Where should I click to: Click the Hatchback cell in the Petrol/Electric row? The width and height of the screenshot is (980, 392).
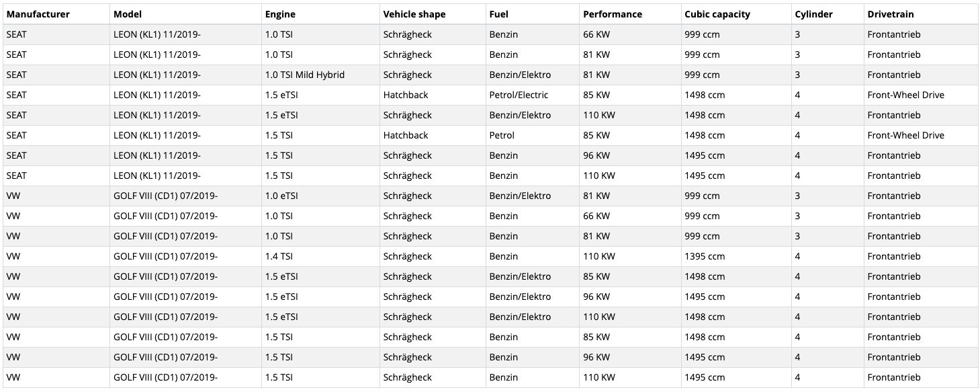pos(406,95)
